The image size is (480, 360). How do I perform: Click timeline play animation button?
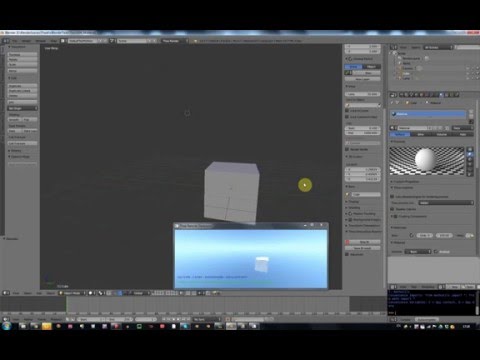point(178,319)
